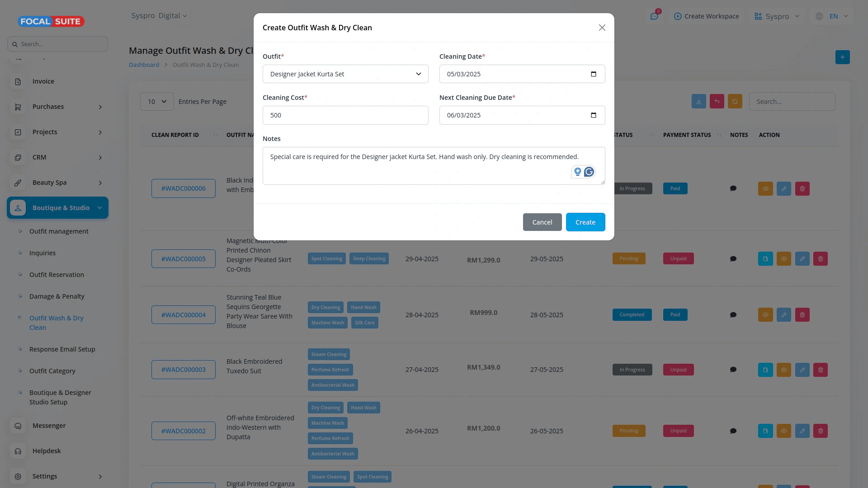Click the Create button
868x488 pixels.
click(x=585, y=222)
